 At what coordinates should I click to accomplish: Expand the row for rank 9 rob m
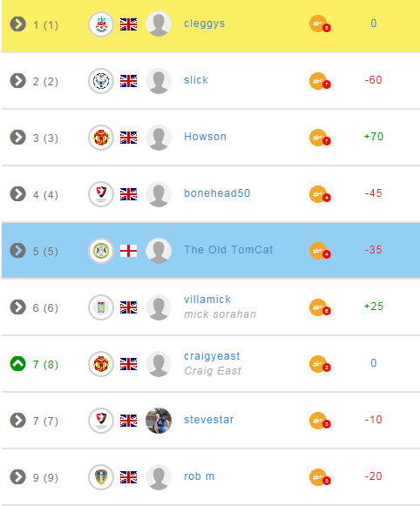click(x=17, y=477)
